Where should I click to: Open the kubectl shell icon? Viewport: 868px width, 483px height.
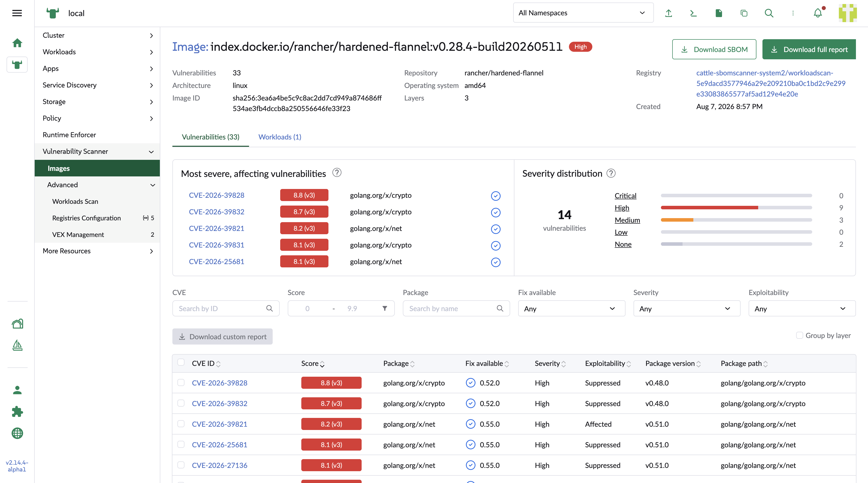coord(693,13)
